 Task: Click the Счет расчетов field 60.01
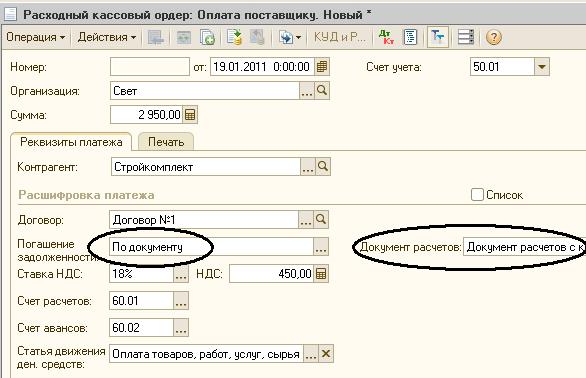point(141,301)
